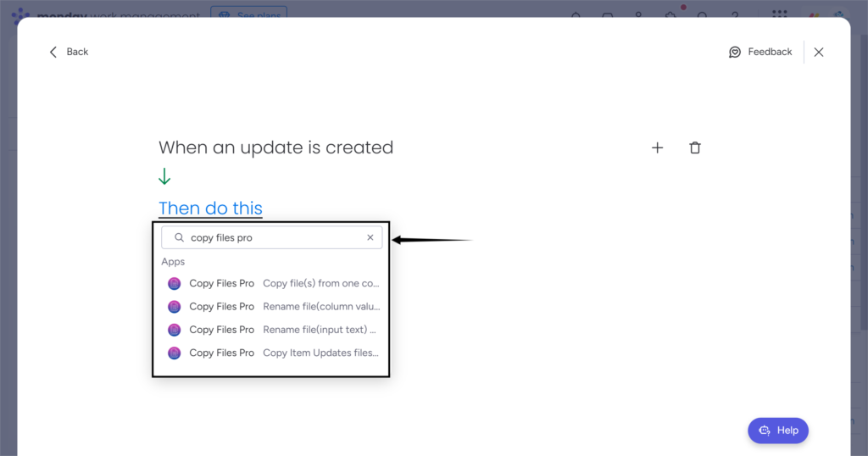Select 'Rename file(input text)' action
868x456 pixels.
click(273, 330)
